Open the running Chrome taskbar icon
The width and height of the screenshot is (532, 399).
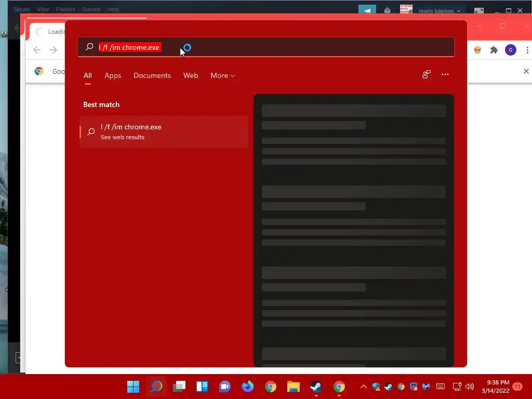tap(339, 387)
